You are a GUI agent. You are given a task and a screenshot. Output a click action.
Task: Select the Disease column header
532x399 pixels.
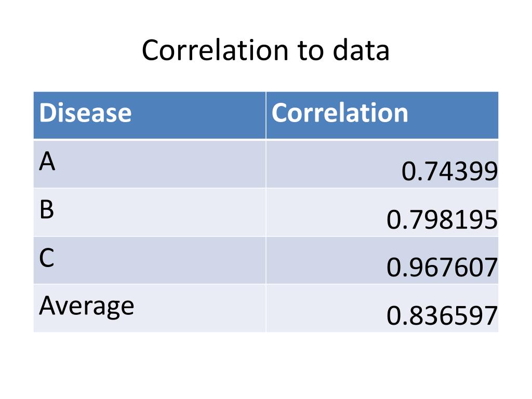pyautogui.click(x=85, y=113)
